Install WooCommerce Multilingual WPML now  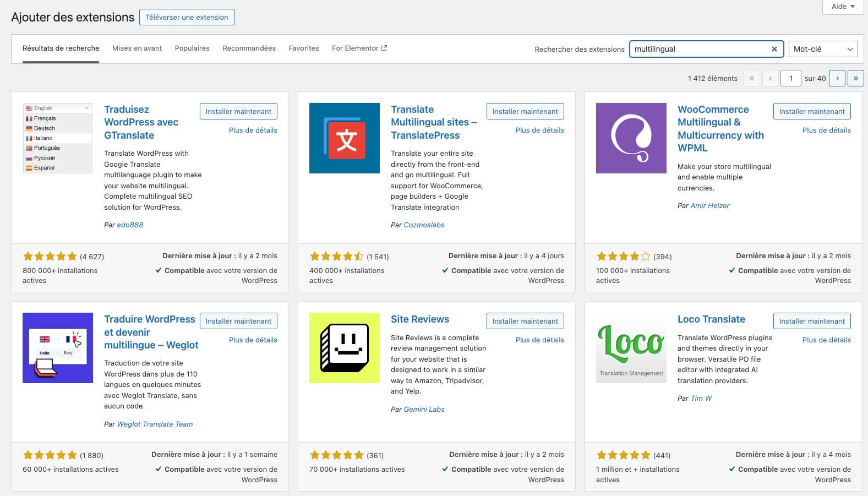[812, 111]
